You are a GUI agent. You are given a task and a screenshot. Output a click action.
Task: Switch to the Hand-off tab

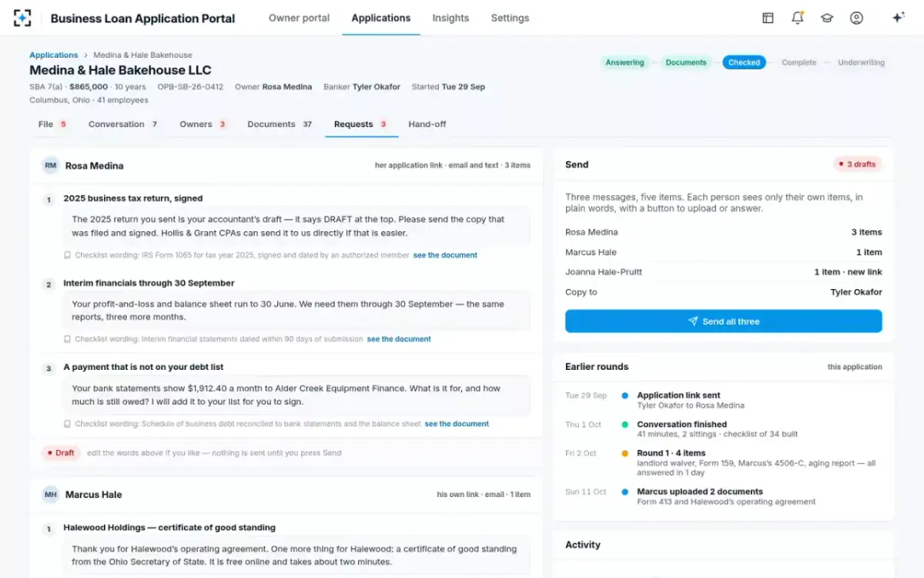(x=427, y=124)
